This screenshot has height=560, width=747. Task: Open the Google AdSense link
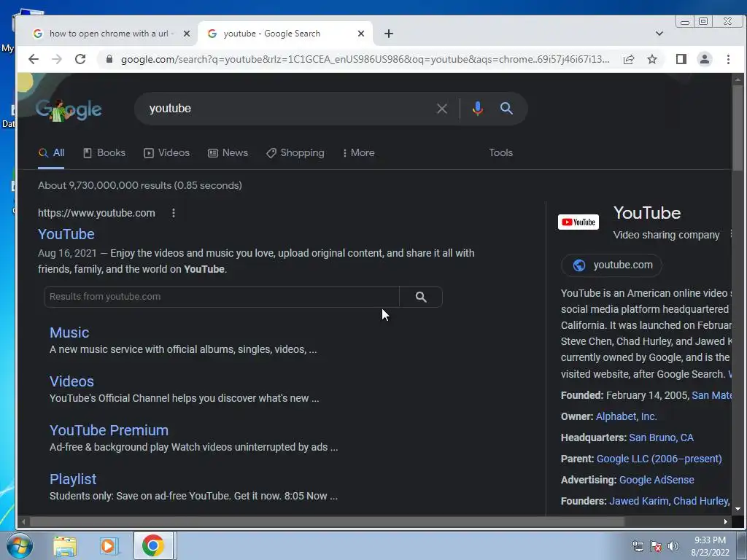click(657, 480)
